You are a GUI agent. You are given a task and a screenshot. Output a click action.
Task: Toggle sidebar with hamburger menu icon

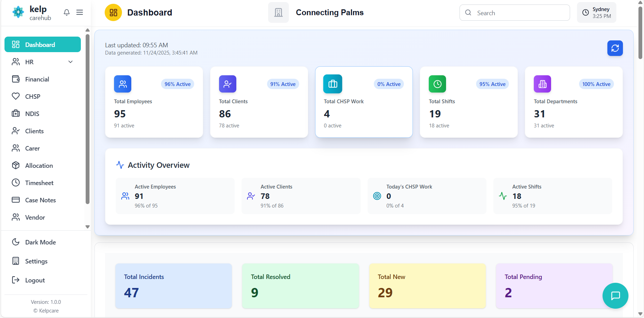pos(79,12)
